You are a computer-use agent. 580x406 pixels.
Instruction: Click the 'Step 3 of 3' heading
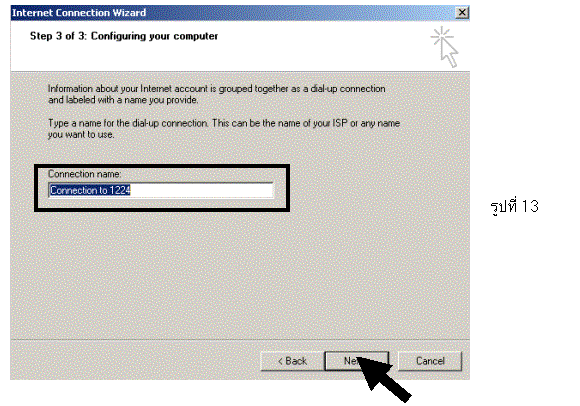(x=58, y=36)
